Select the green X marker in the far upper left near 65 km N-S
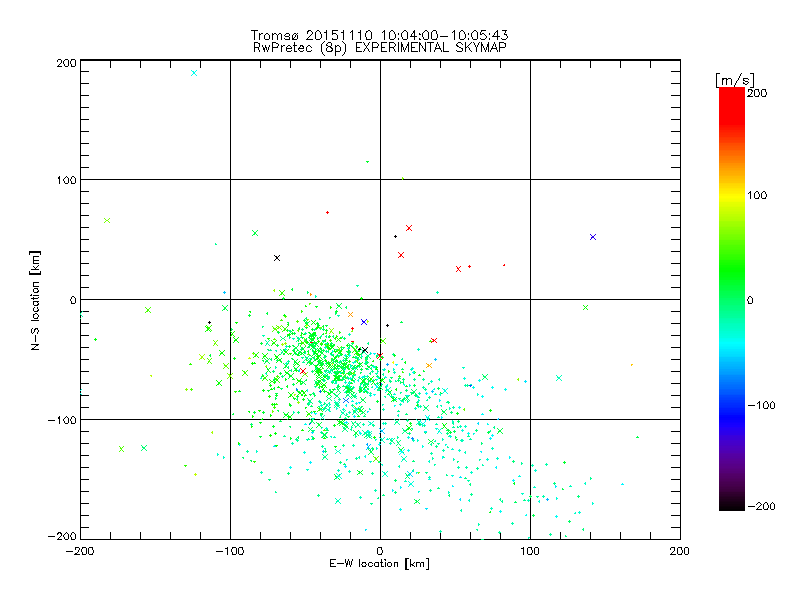 point(107,220)
